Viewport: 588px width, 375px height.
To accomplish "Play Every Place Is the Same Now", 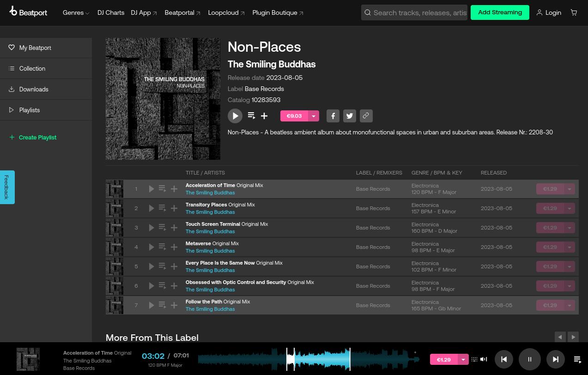I will (x=152, y=266).
